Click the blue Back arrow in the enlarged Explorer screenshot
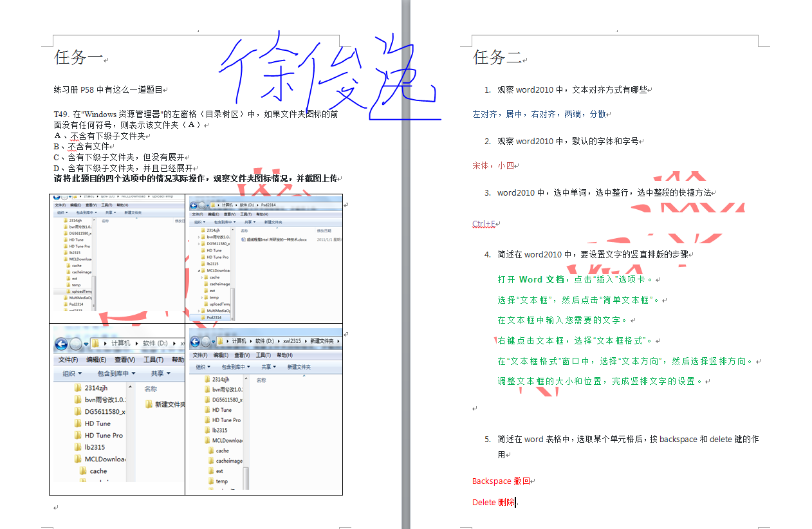 tap(61, 344)
